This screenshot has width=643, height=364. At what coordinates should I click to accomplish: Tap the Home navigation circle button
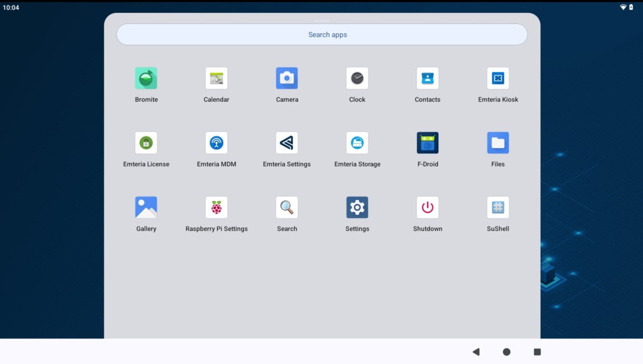(506, 352)
